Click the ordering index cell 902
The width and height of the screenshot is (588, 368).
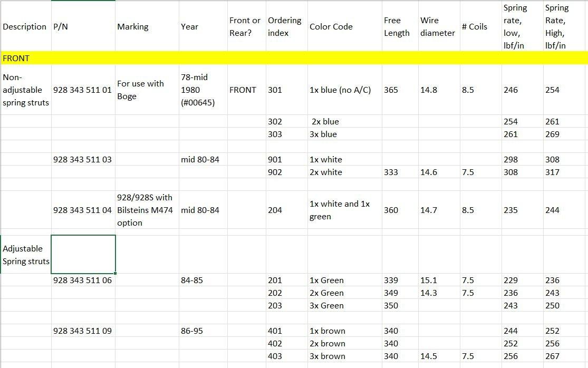tap(275, 172)
